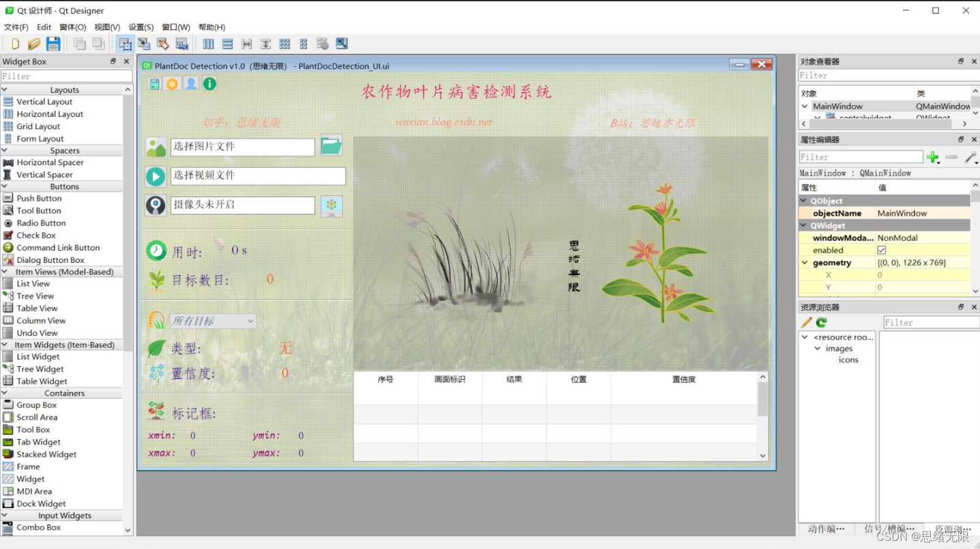Click the objectName value MainWindow
Viewport: 980px width, 549px height.
pos(923,213)
